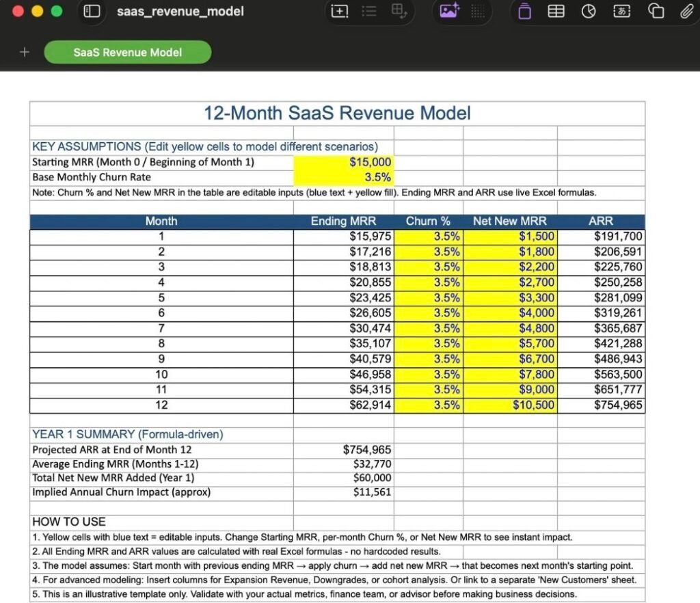Select Month 2 Ending MRR cell $17,216
The height and width of the screenshot is (603, 700).
pyautogui.click(x=344, y=252)
